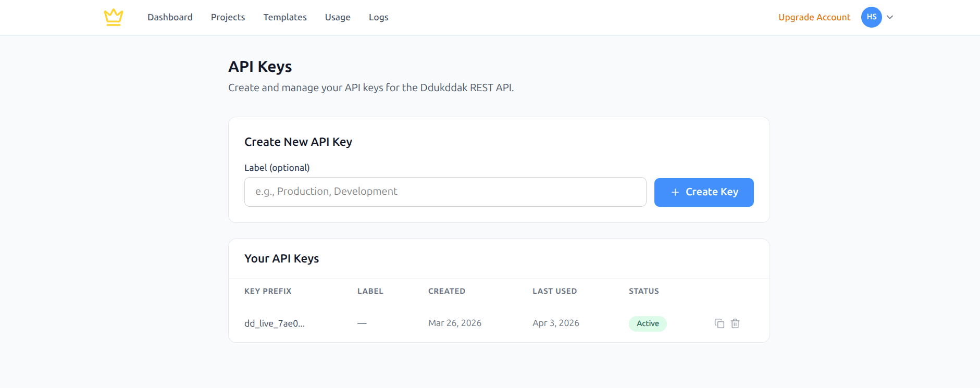The width and height of the screenshot is (980, 388).
Task: Click the Create New API Key heading
Action: click(298, 142)
